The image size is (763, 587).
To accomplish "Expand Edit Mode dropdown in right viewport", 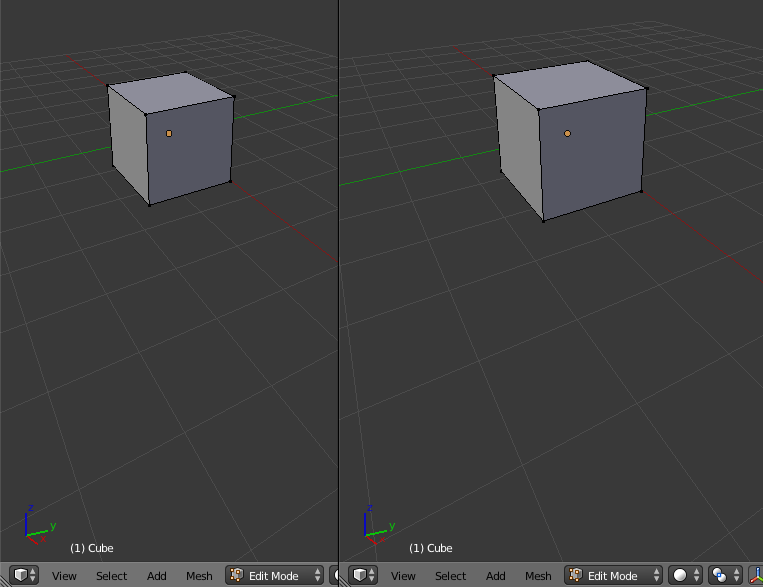I will click(x=614, y=575).
